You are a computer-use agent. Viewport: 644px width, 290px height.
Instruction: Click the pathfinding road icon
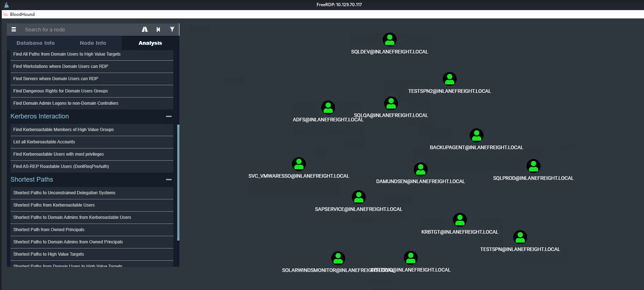click(145, 30)
